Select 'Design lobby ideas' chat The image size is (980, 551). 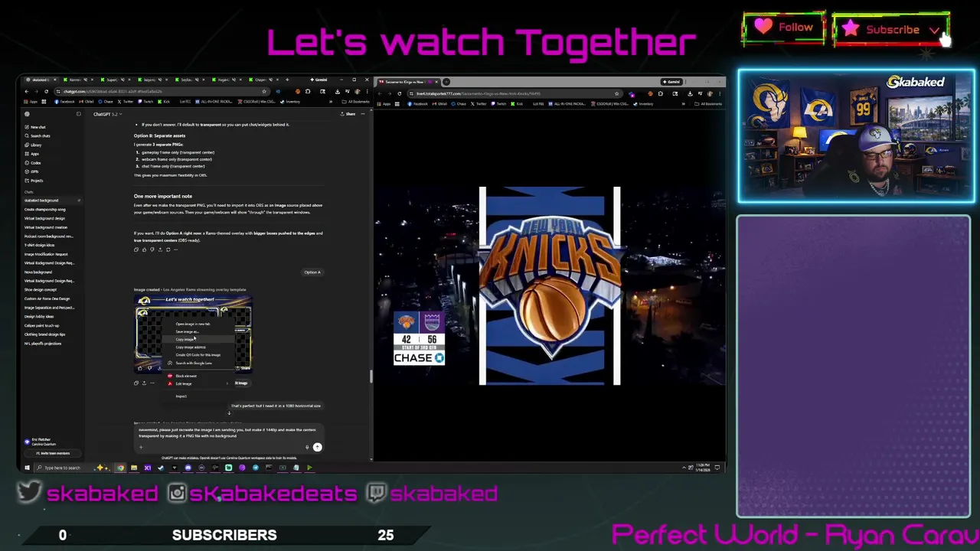coord(39,316)
